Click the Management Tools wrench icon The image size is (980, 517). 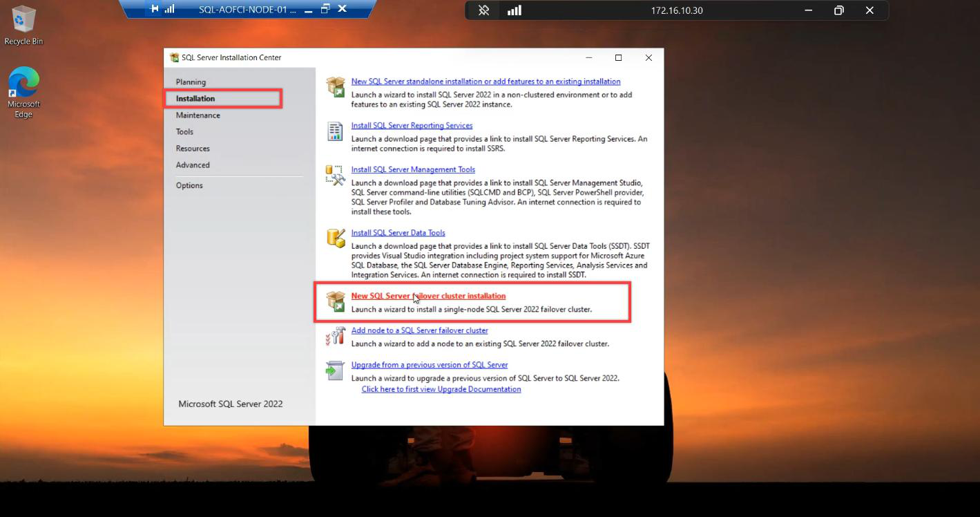click(x=335, y=175)
